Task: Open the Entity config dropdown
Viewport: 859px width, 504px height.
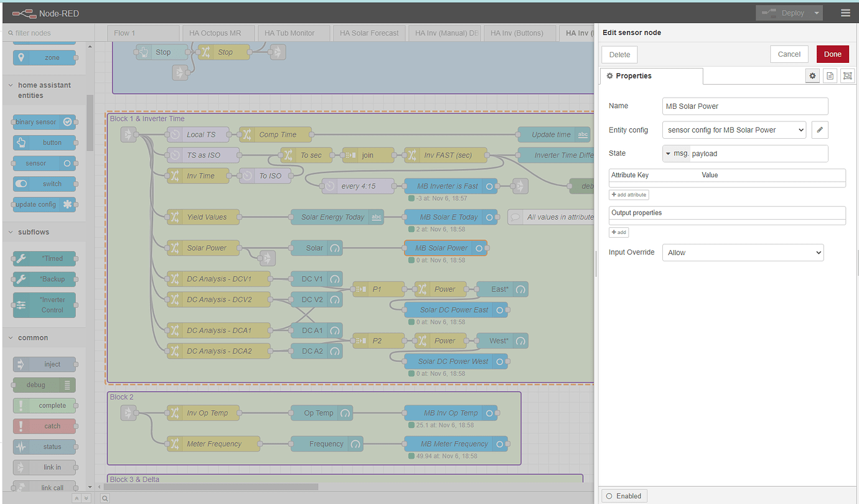Action: point(734,130)
